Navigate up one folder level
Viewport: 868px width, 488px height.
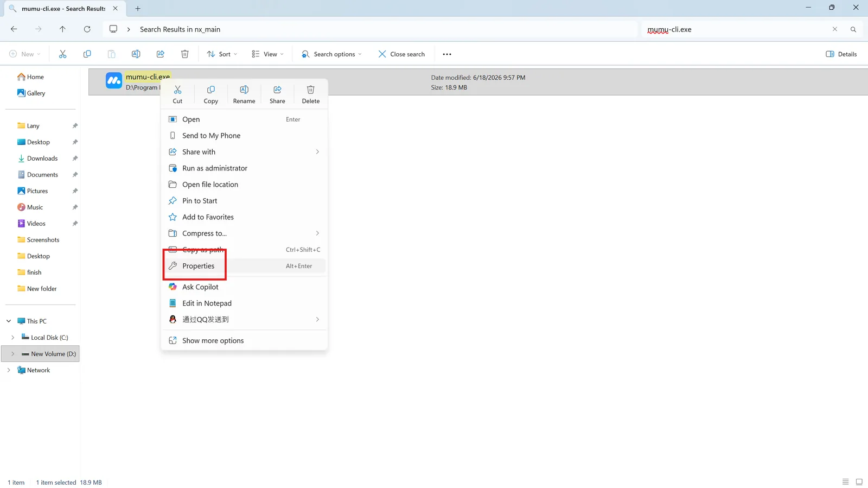[62, 29]
